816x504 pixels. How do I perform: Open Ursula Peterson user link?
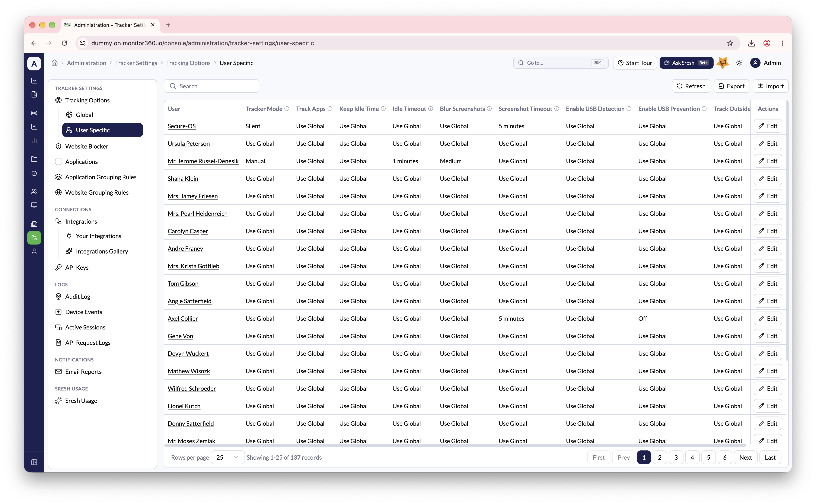coord(188,144)
